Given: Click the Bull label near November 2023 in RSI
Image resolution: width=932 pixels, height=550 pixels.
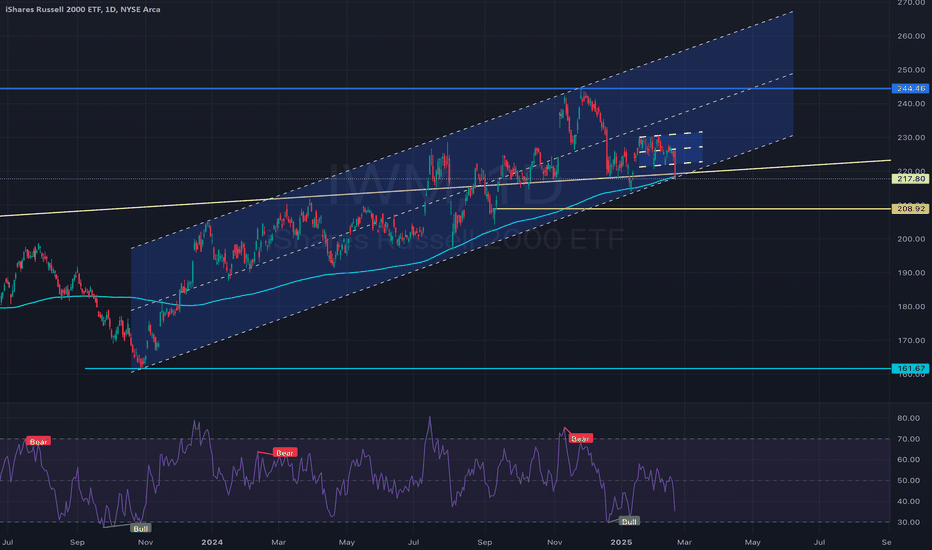Looking at the screenshot, I should [141, 528].
